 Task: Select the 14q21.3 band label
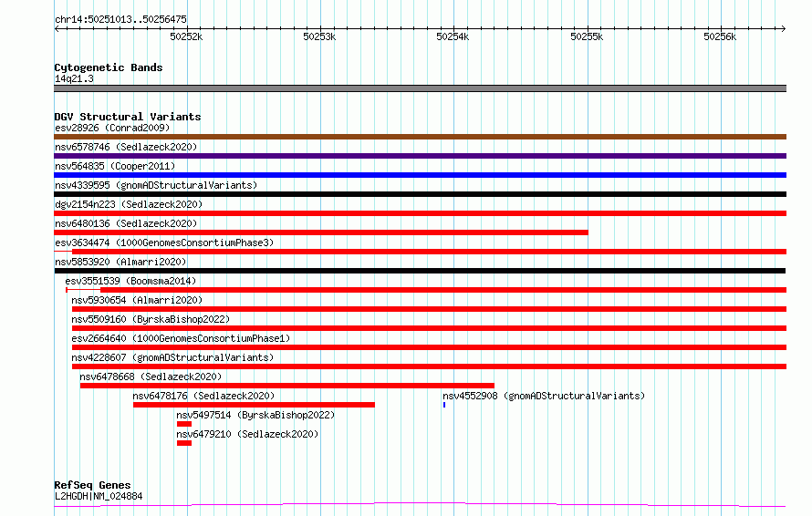coord(74,78)
